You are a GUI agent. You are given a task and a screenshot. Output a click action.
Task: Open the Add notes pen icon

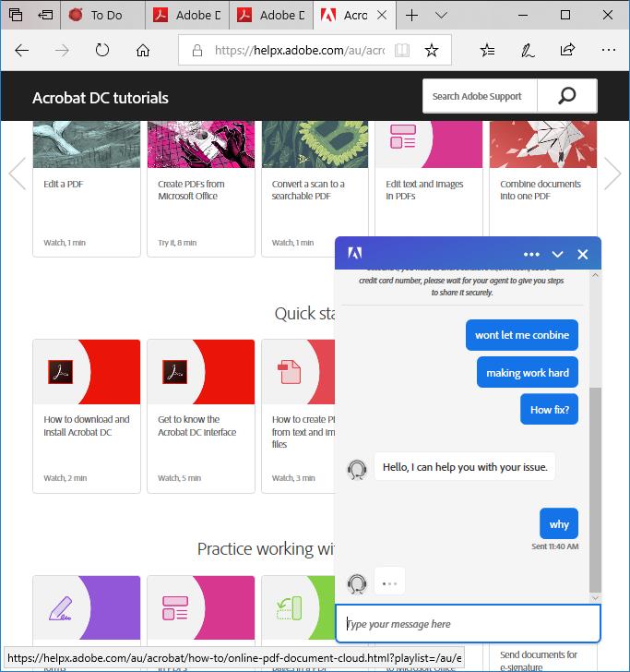tap(528, 51)
